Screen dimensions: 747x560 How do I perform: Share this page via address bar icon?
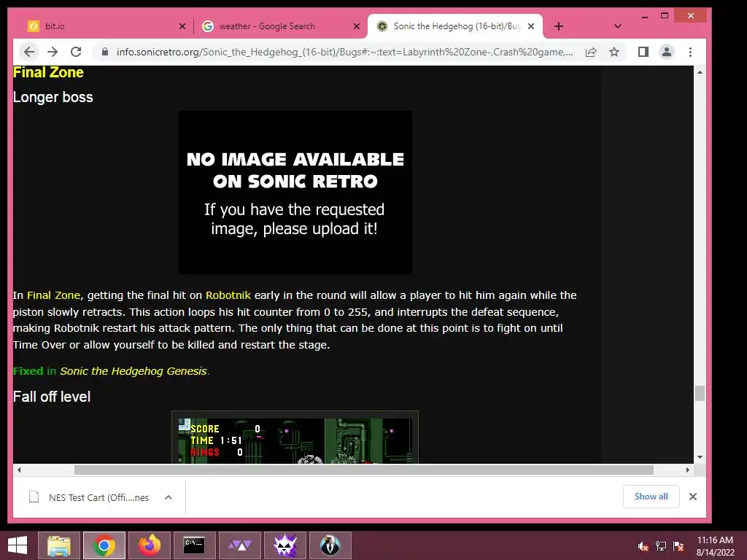coord(591,52)
